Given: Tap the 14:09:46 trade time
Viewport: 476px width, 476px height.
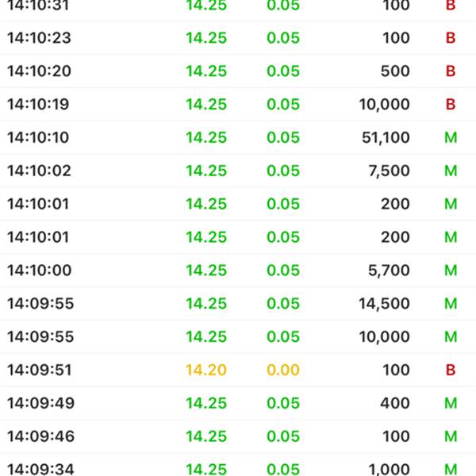Looking at the screenshot, I should (x=40, y=437).
